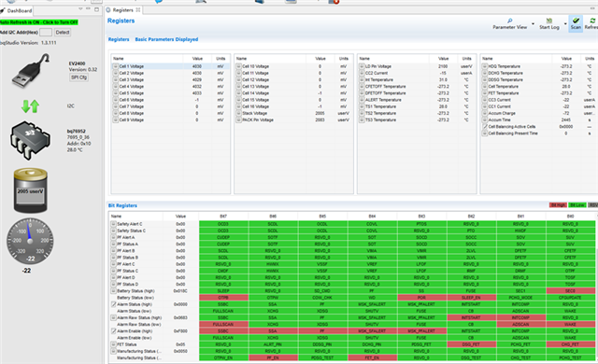
Task: Click the Bit Low green legend swatch
Action: (x=577, y=205)
